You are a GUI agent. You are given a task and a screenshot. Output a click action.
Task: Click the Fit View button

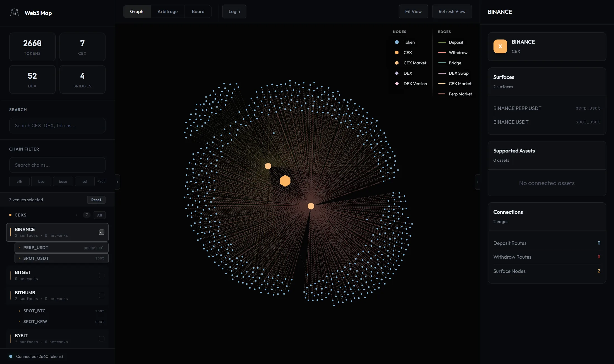pyautogui.click(x=413, y=11)
